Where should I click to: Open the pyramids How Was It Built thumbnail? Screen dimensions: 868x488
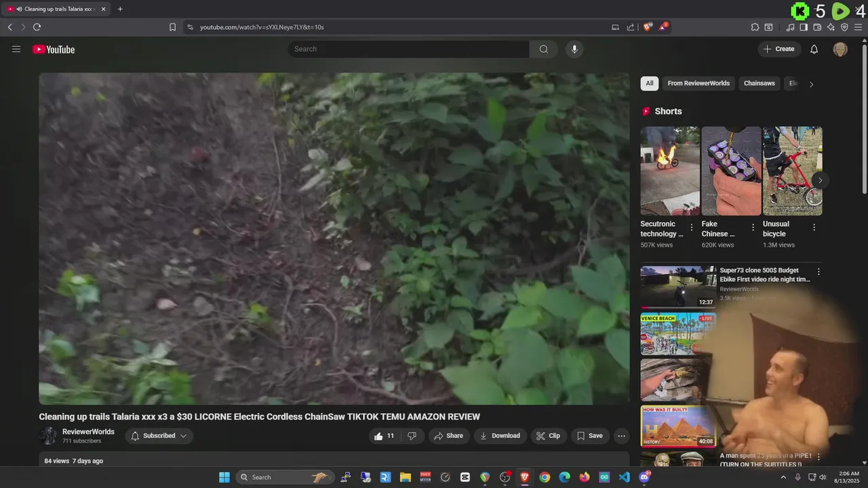pyautogui.click(x=678, y=426)
